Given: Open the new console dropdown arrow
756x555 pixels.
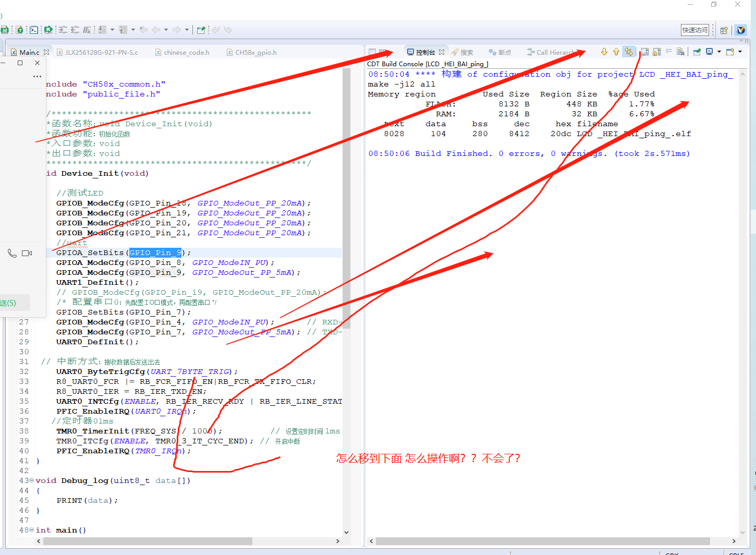Looking at the screenshot, I should point(740,52).
